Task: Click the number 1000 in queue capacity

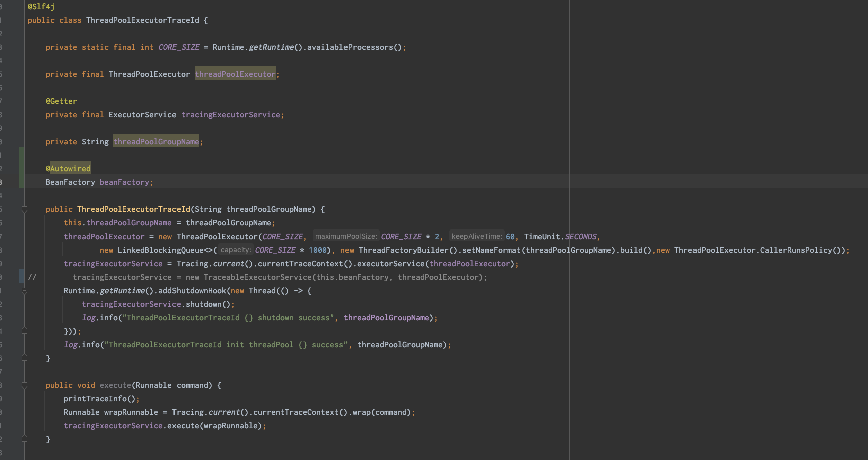Action: (318, 250)
